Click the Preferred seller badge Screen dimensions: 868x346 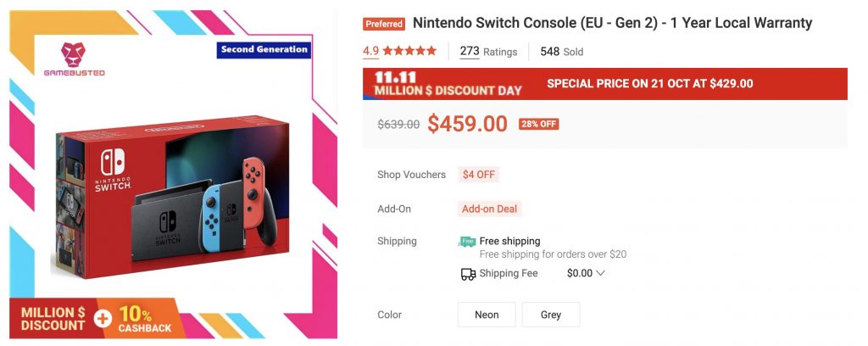click(x=384, y=24)
